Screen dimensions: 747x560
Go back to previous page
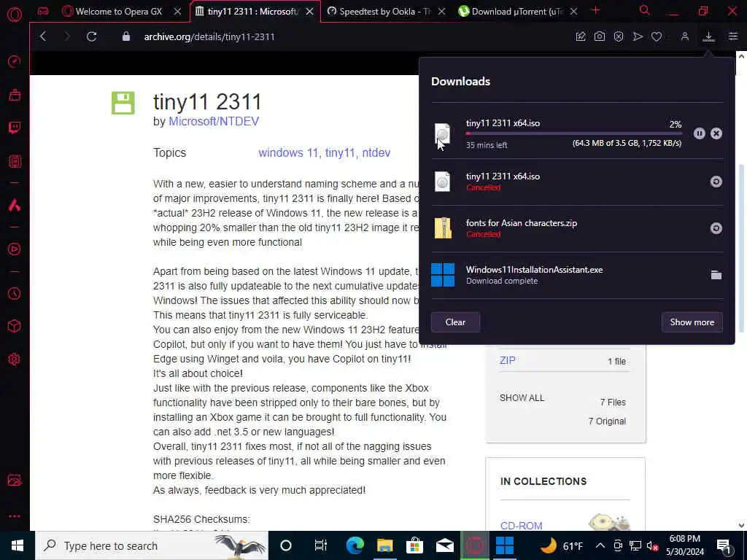point(43,36)
